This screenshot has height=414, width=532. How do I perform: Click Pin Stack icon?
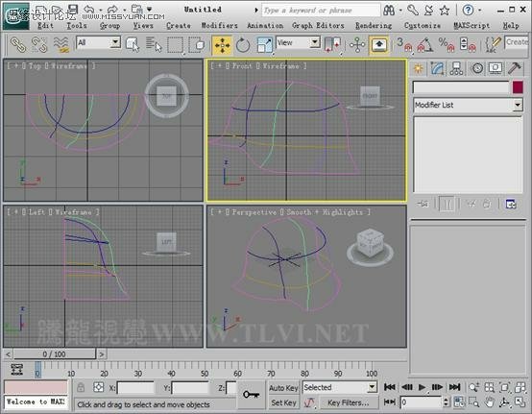point(423,204)
